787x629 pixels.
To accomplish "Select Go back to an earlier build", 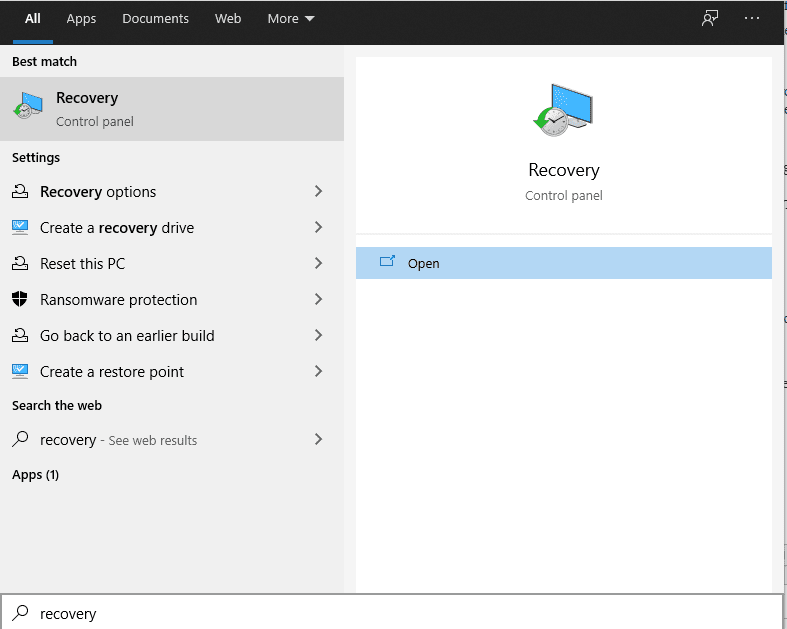I will click(x=172, y=335).
